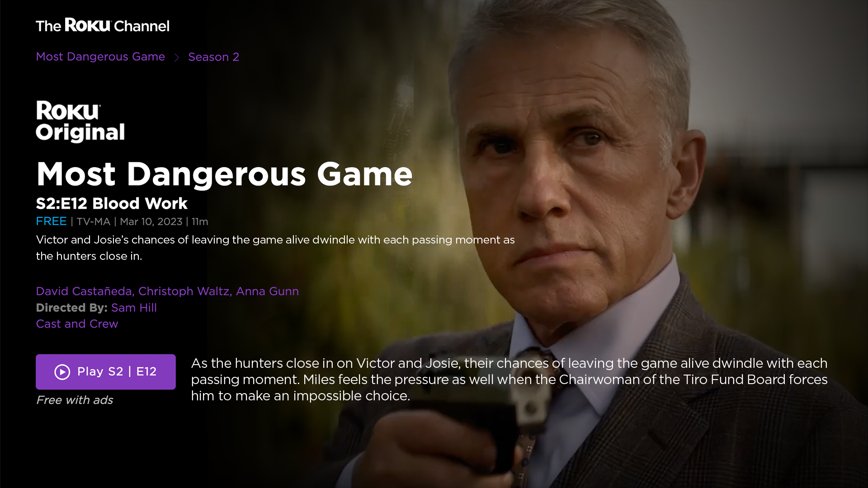
Task: Click the breadcrumb chevron separator
Action: pos(177,57)
